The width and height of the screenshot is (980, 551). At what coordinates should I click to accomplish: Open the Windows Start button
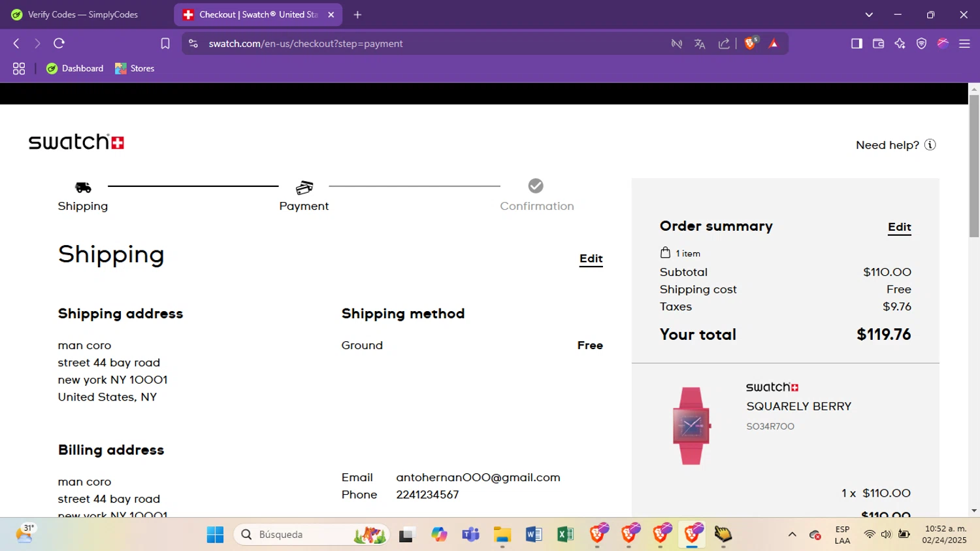[x=215, y=535]
